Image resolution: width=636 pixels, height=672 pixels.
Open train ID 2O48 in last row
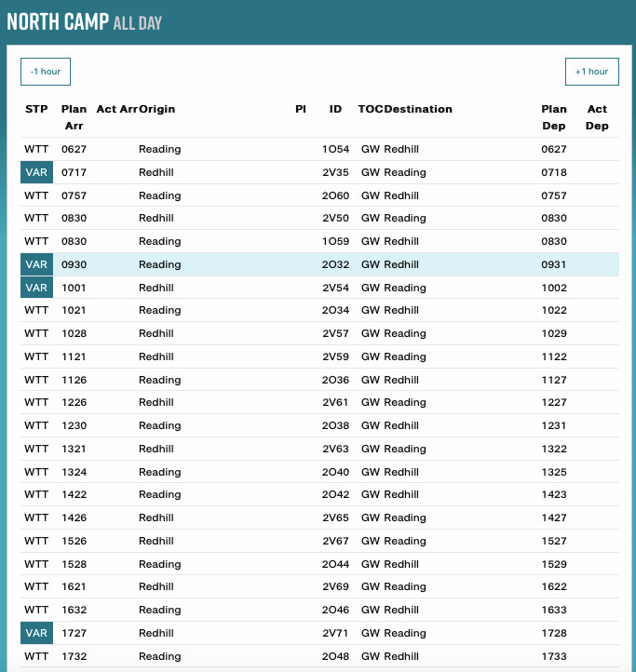click(x=335, y=656)
